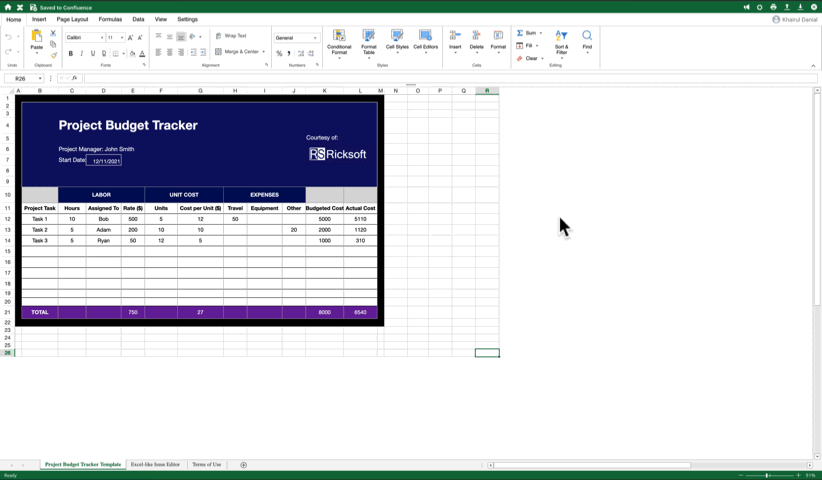Click the Home icon in title bar
Viewport: 822px width, 480px height.
pos(8,7)
